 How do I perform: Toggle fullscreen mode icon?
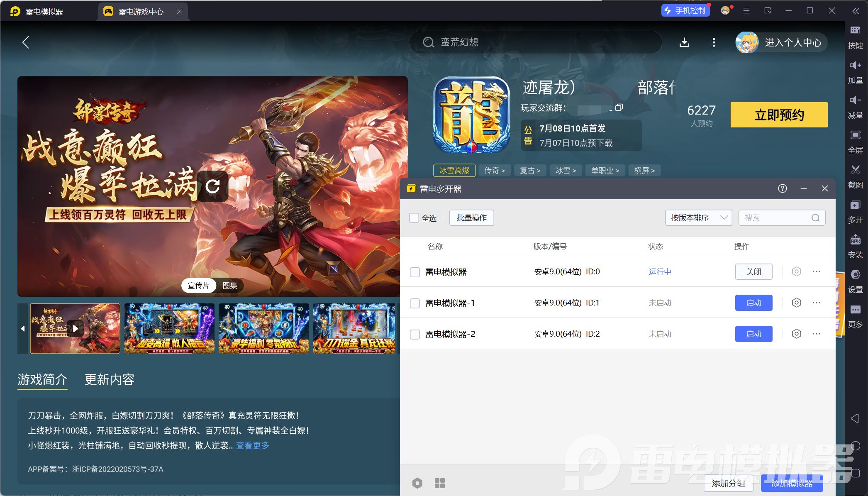coord(855,135)
